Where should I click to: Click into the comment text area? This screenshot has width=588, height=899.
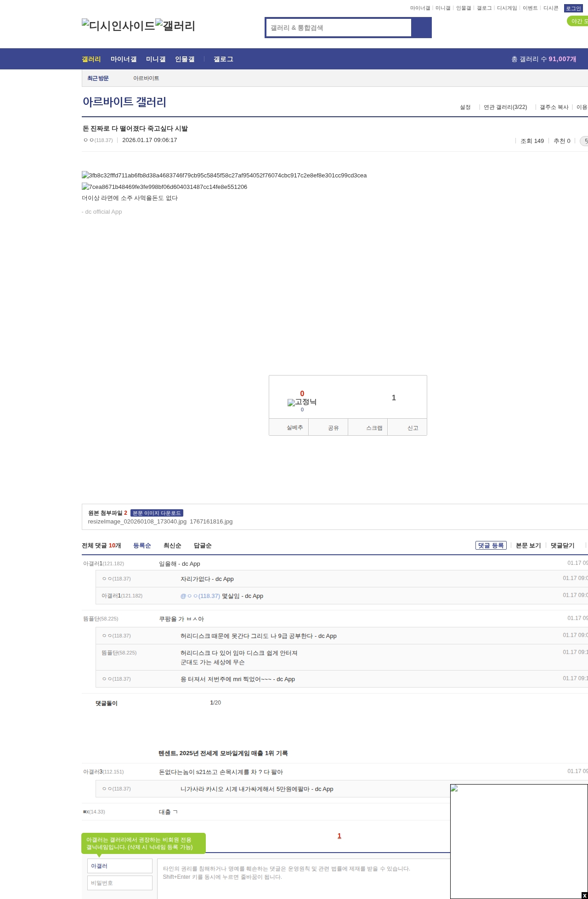(304, 879)
